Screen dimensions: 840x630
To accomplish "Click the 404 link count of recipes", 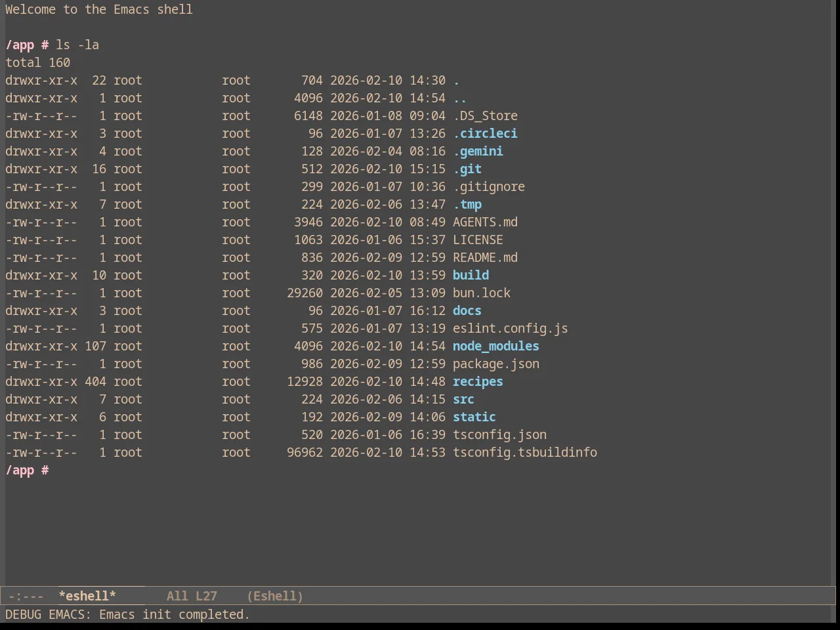I will (x=95, y=381).
